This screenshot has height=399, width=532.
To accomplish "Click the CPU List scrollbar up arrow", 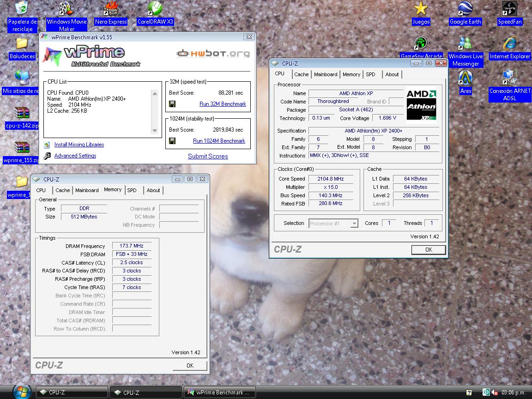I will (155, 93).
